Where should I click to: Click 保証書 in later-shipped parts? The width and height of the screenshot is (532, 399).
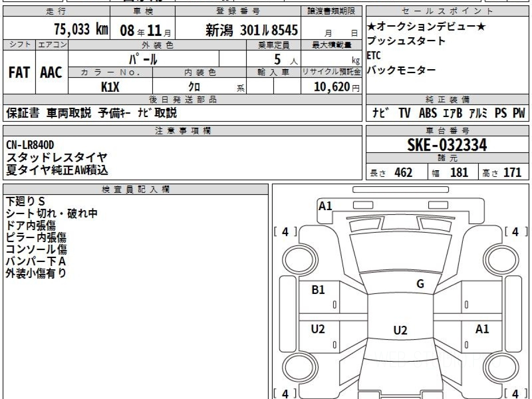point(23,113)
